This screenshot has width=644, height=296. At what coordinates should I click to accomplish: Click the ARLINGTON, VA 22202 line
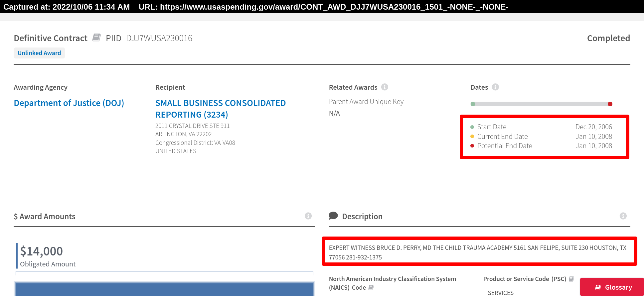click(x=183, y=134)
